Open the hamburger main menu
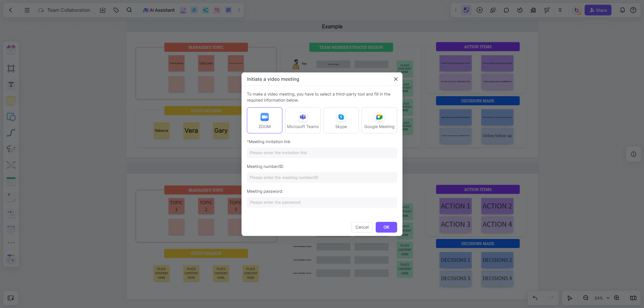Image resolution: width=644 pixels, height=308 pixels. 27,10
